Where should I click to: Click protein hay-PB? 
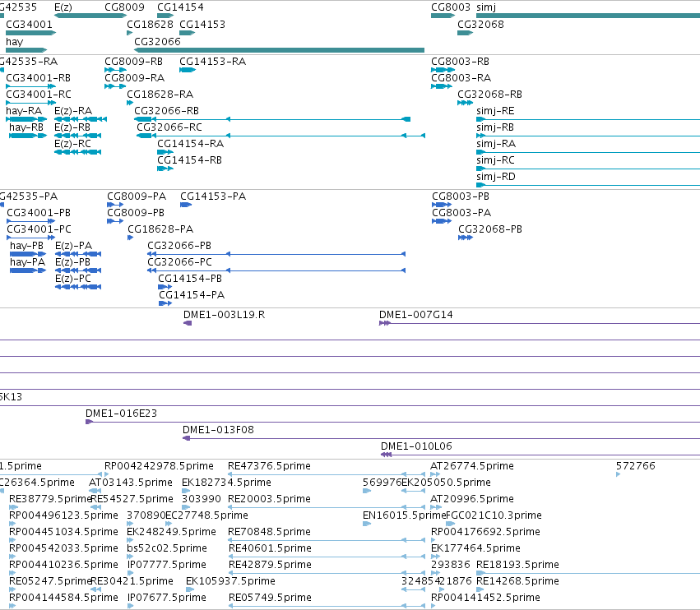[x=27, y=246]
